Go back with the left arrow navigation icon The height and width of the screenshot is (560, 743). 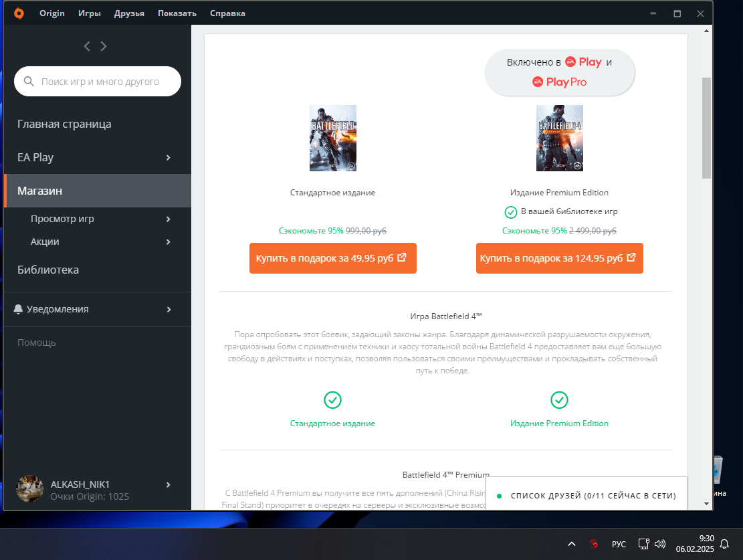pyautogui.click(x=87, y=46)
